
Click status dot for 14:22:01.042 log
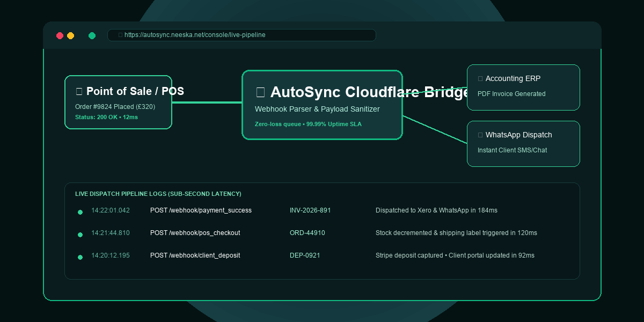(80, 212)
